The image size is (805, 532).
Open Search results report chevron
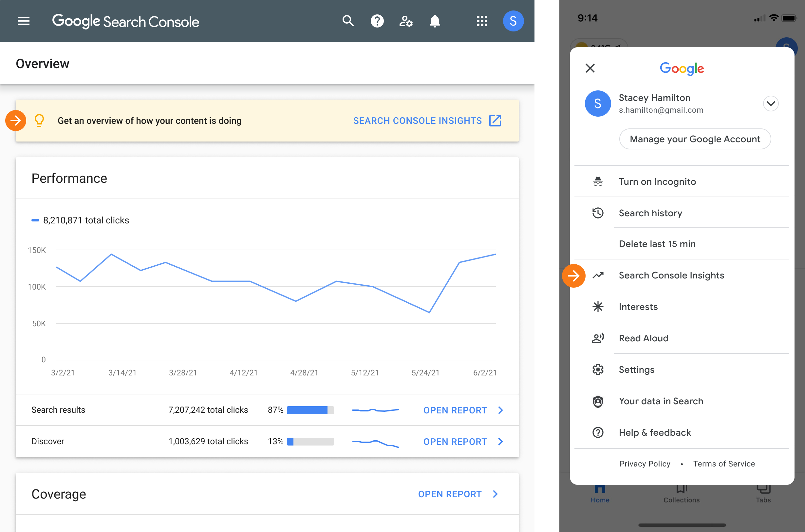(500, 410)
